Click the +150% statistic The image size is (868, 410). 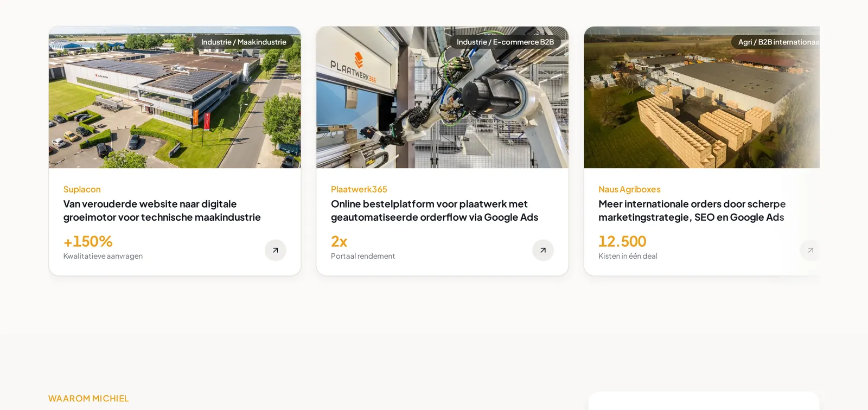[88, 241]
